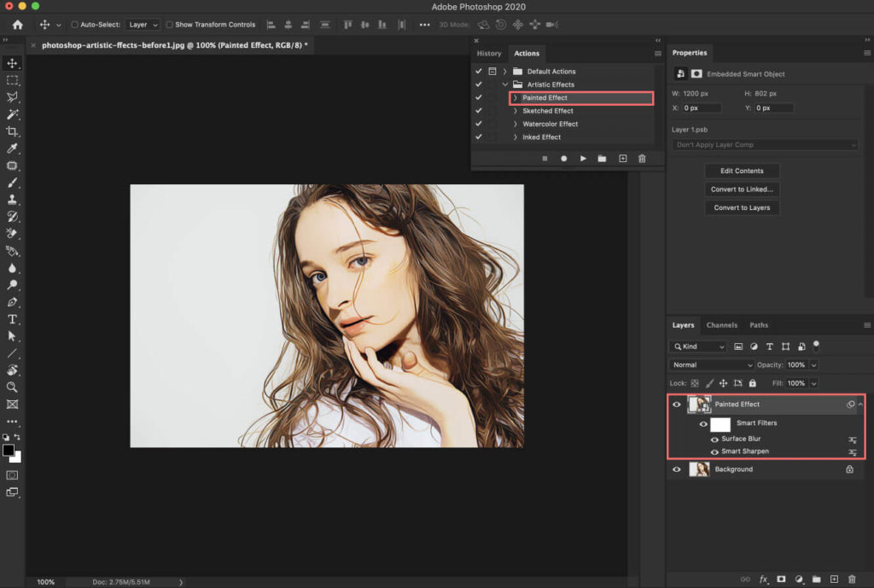Select the Move tool in the toolbar
The height and width of the screenshot is (588, 874).
pyautogui.click(x=12, y=63)
